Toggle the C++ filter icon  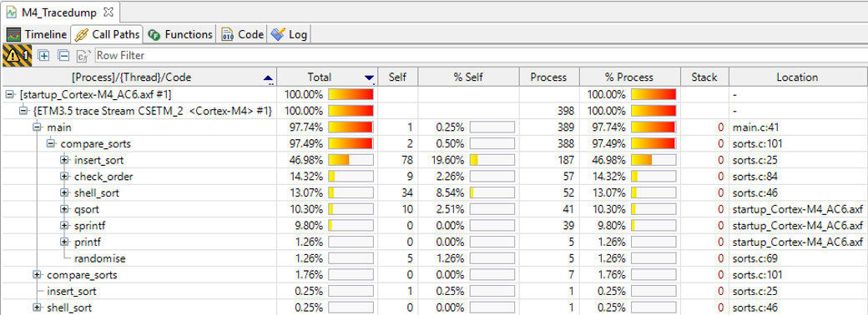point(83,55)
